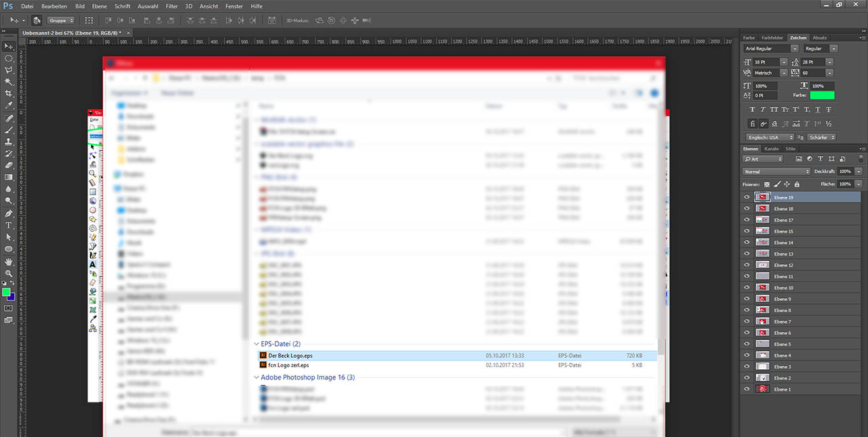Open the blend mode dropdown showing Normal
The image size is (868, 437).
point(776,172)
